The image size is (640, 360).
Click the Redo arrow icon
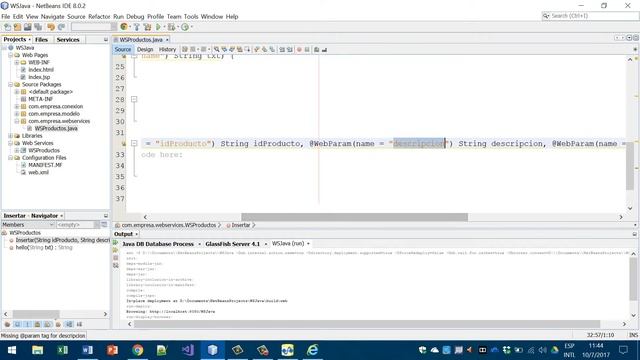(x=62, y=27)
